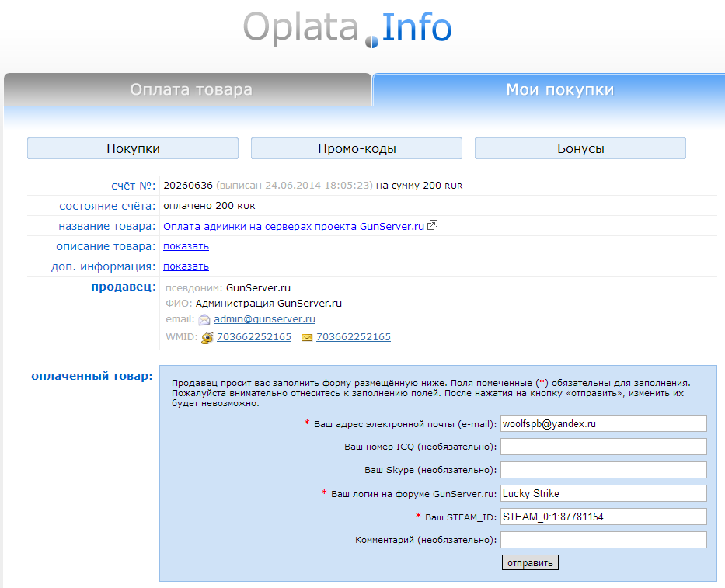The image size is (725, 588).
Task: Open the first WMID 703662252165 link
Action: [x=254, y=337]
